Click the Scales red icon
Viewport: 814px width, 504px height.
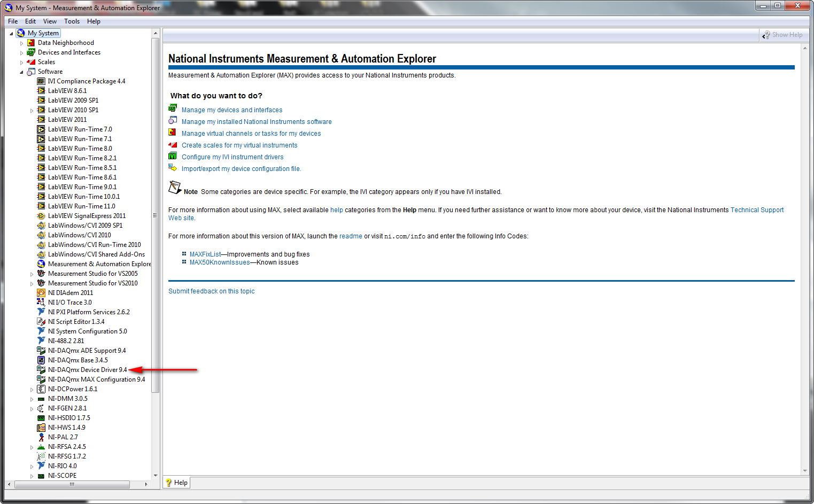click(31, 62)
